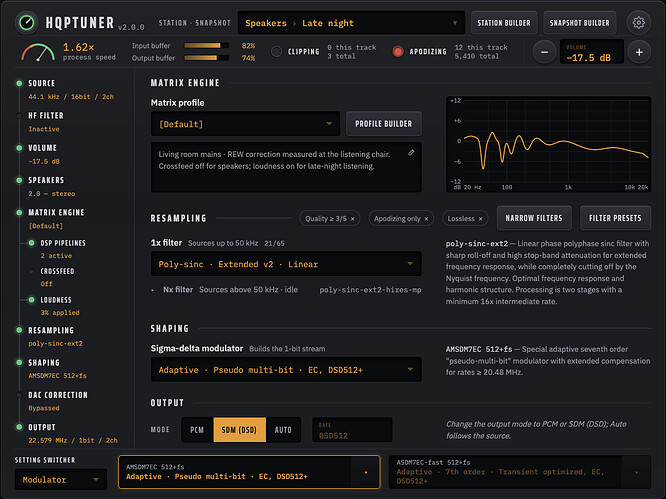This screenshot has height=499, width=666.
Task: Click the '21/65' filter count
Action: click(x=274, y=243)
